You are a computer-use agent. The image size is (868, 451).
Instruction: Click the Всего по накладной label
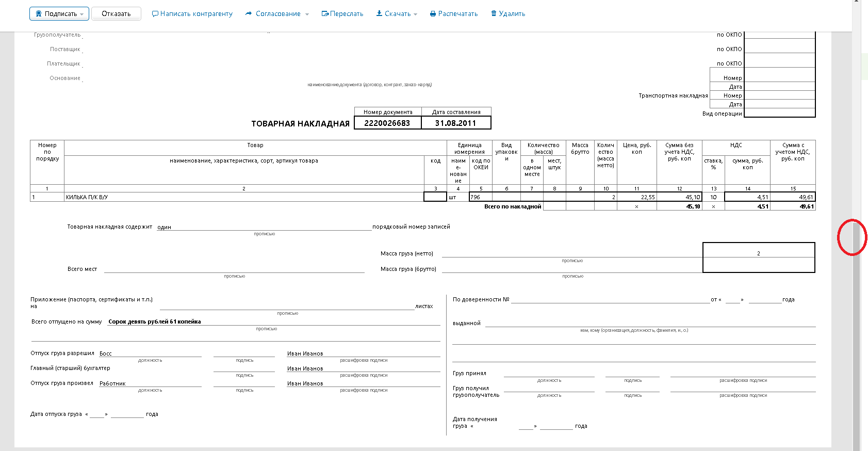(513, 206)
